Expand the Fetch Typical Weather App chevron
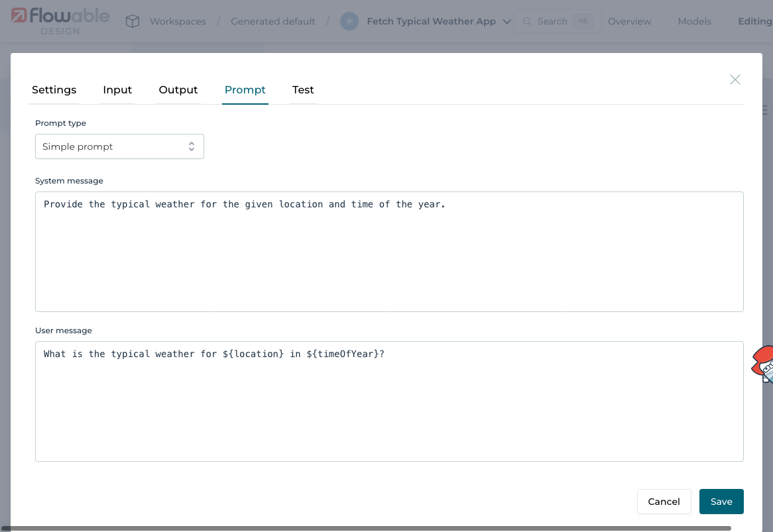 click(507, 21)
